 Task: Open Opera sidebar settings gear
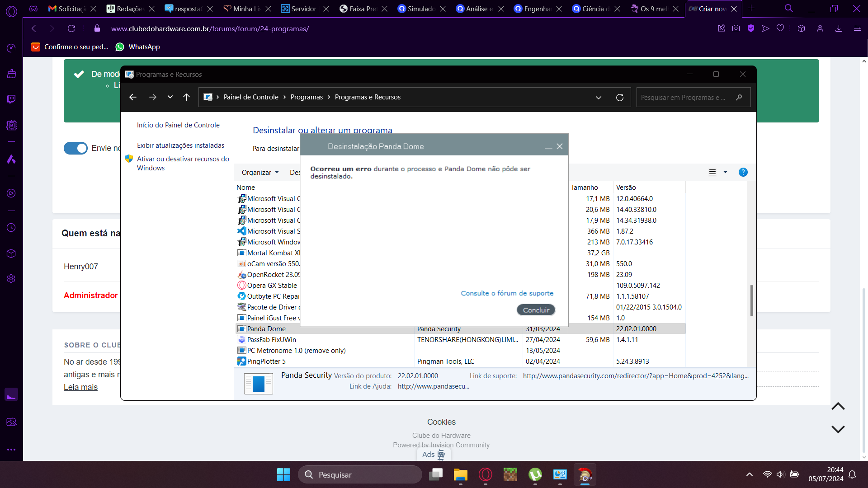(11, 279)
